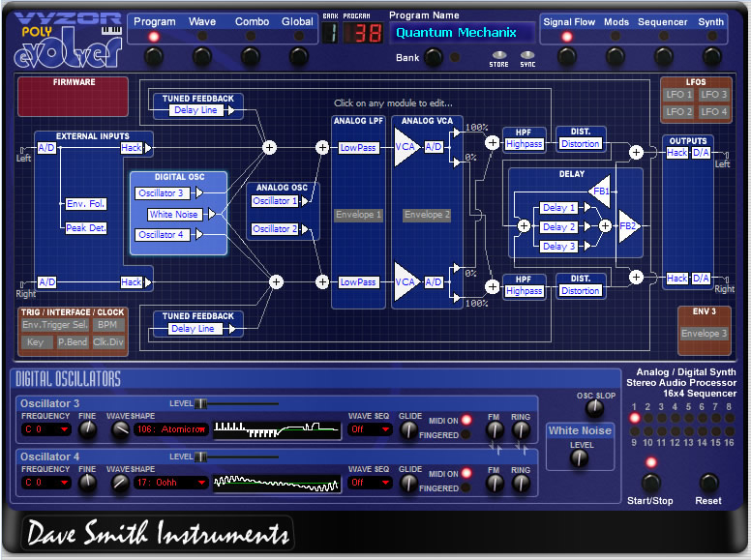Click the sequencer Reset knob
This screenshot has width=751, height=560.
pyautogui.click(x=708, y=483)
